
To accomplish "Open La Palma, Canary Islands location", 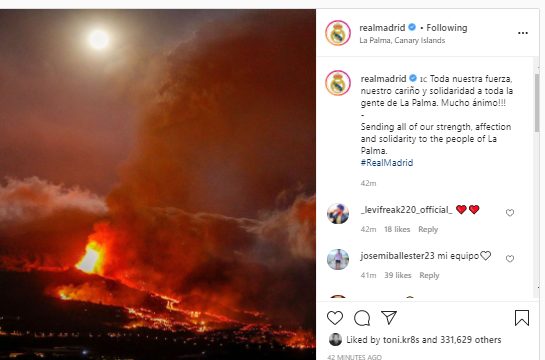I will pyautogui.click(x=402, y=40).
